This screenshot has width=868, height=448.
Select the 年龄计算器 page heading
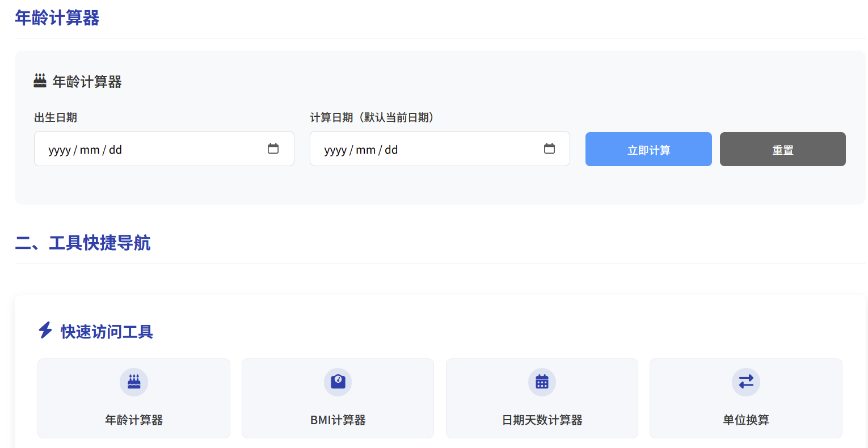click(57, 18)
